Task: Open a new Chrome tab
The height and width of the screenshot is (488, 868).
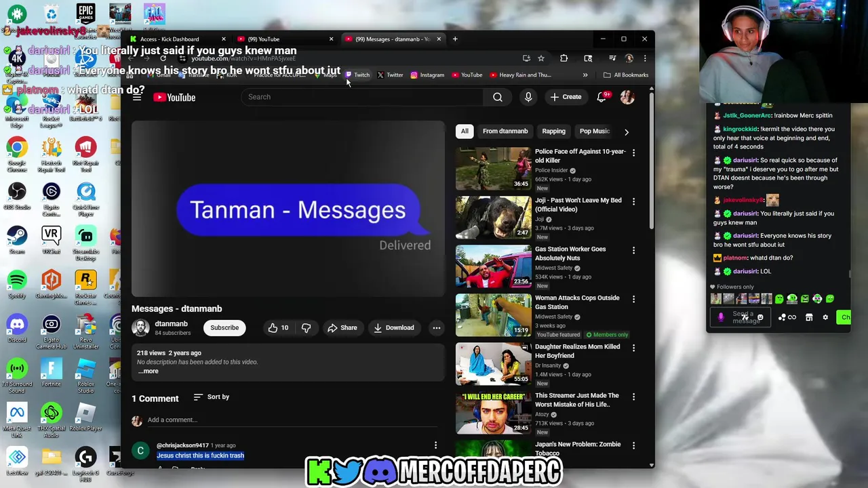Action: pyautogui.click(x=456, y=39)
